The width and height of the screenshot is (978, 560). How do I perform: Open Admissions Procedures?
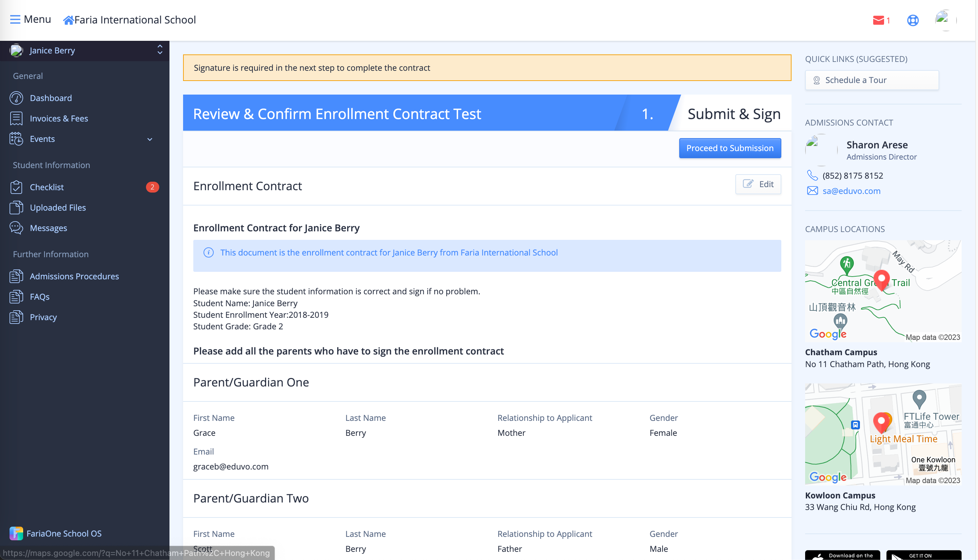pyautogui.click(x=74, y=276)
